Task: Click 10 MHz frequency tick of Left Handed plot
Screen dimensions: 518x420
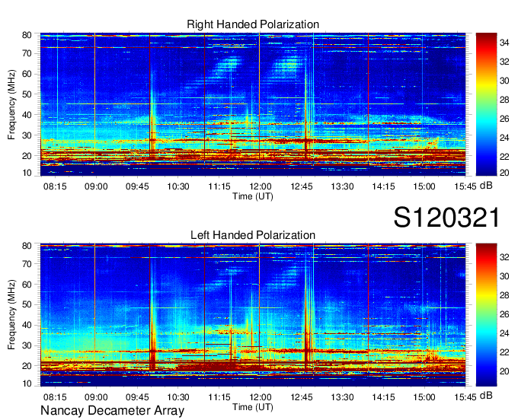Action: click(x=27, y=383)
